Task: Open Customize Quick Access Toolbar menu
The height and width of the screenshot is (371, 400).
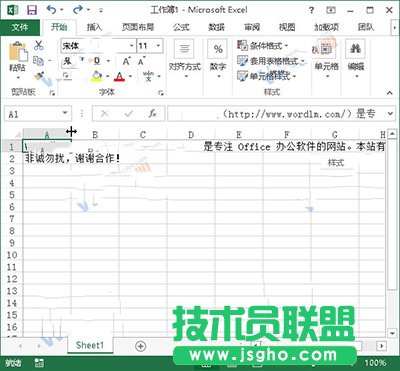Action: (101, 11)
